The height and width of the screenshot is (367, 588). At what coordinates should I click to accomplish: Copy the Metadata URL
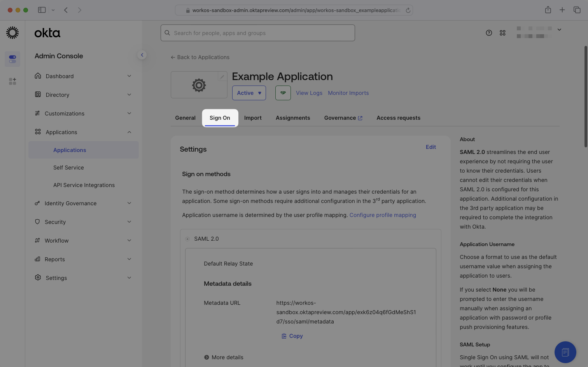click(292, 336)
